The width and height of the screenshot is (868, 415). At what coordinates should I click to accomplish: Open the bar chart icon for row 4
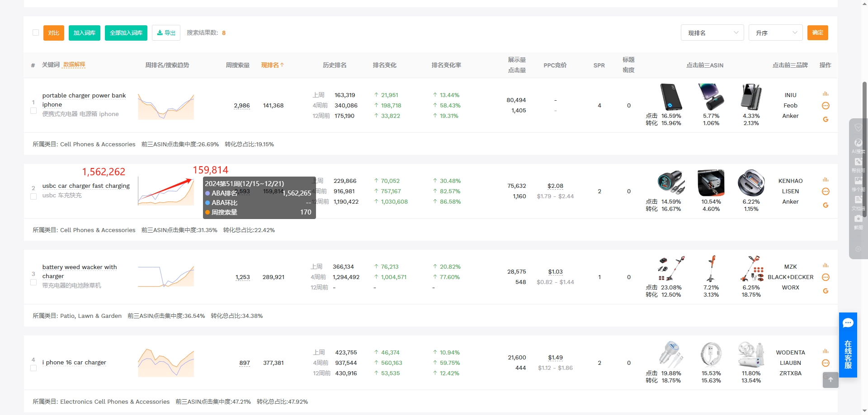[826, 351]
